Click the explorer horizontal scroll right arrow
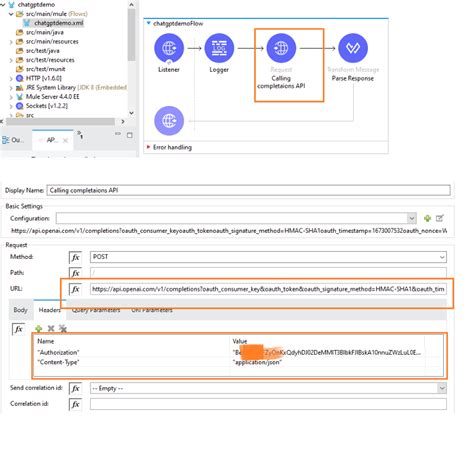Screen dimensions: 474x462 (123, 121)
